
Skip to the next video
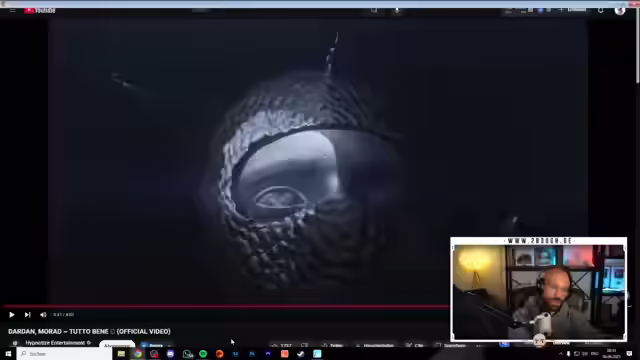pos(27,315)
